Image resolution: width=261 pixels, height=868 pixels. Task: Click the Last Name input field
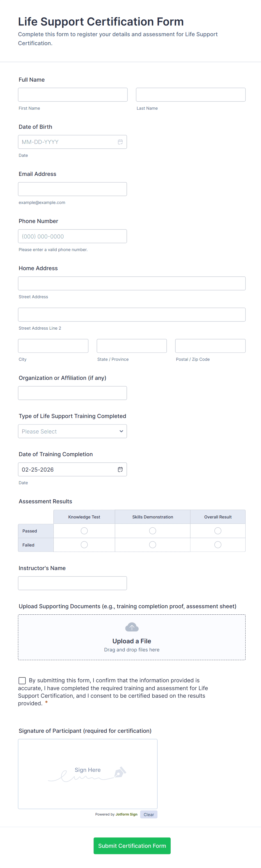pos(191,95)
